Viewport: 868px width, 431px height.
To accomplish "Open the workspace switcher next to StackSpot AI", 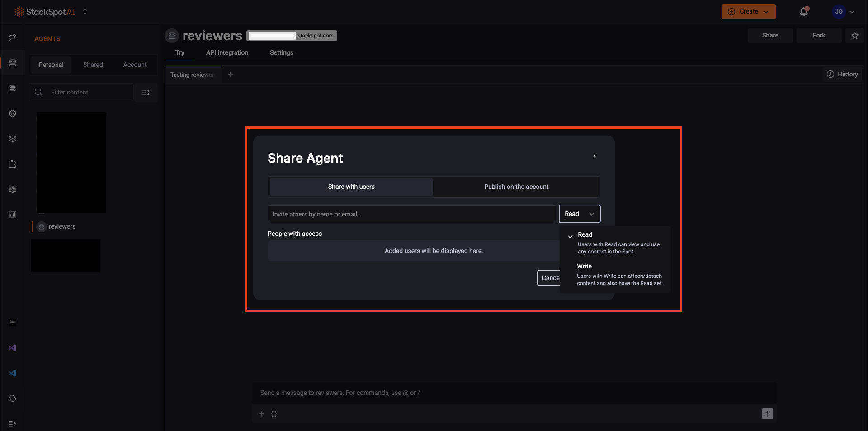I will [85, 12].
